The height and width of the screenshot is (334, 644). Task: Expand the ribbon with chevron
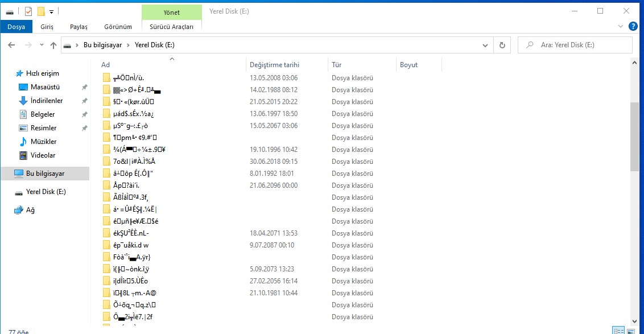620,26
